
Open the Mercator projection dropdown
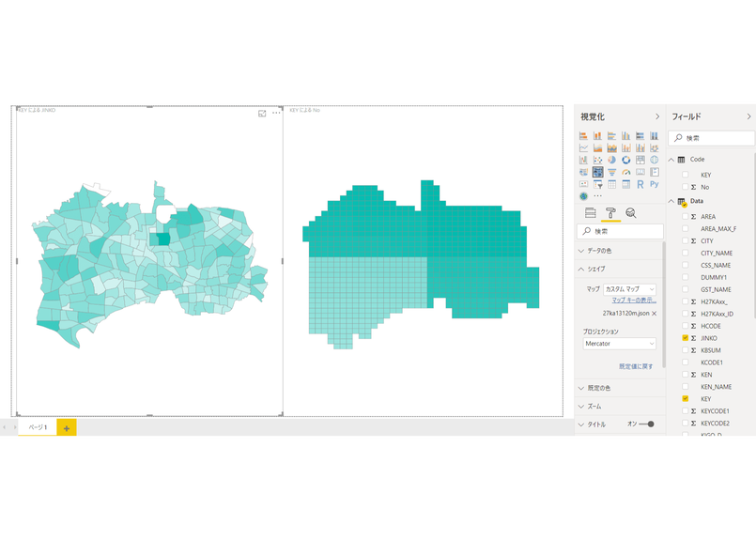[x=620, y=344]
